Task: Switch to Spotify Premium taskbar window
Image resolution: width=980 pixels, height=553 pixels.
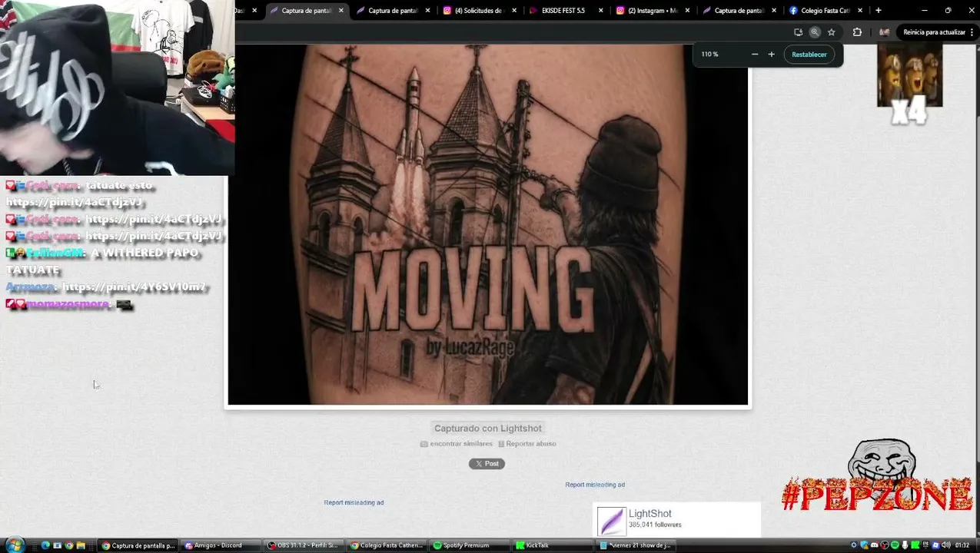Action: coord(469,545)
